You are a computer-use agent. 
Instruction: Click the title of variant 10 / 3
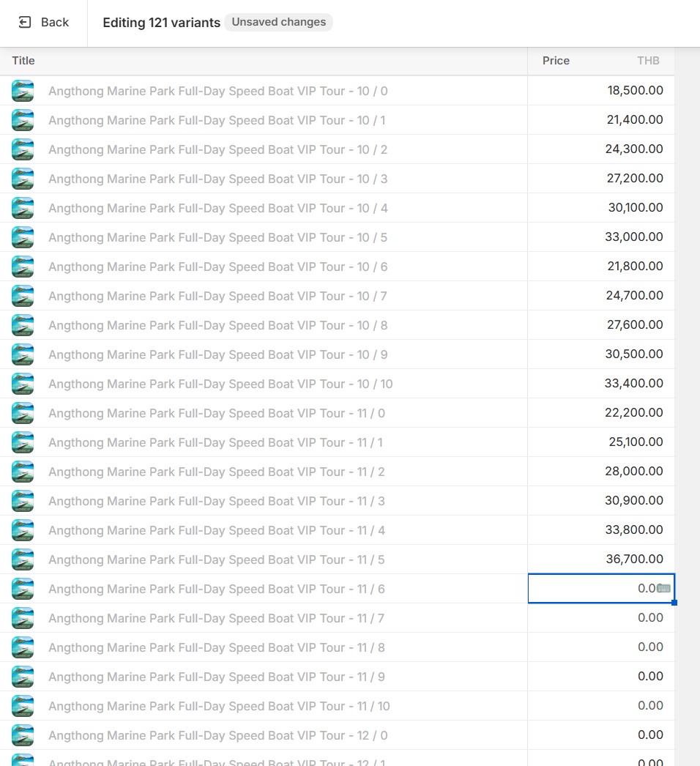tap(217, 179)
